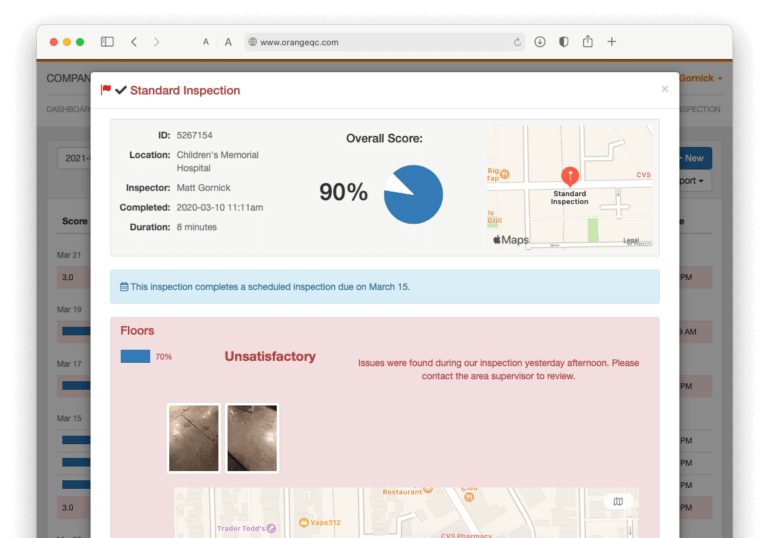Reload the page with the refresh icon
Viewport: 768px width, 538px height.
pos(517,42)
